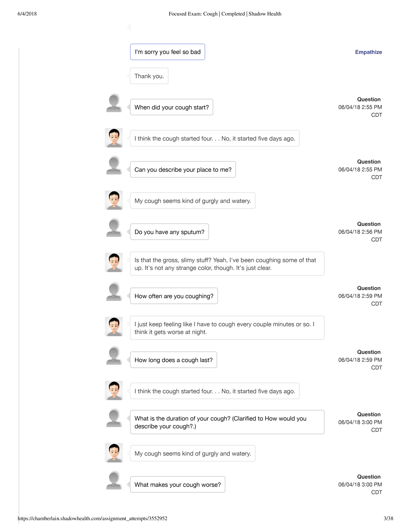Click the patient avatar beside "cough every couple minutes" reply
Image resolution: width=411 pixels, height=532 pixels.
point(114,326)
